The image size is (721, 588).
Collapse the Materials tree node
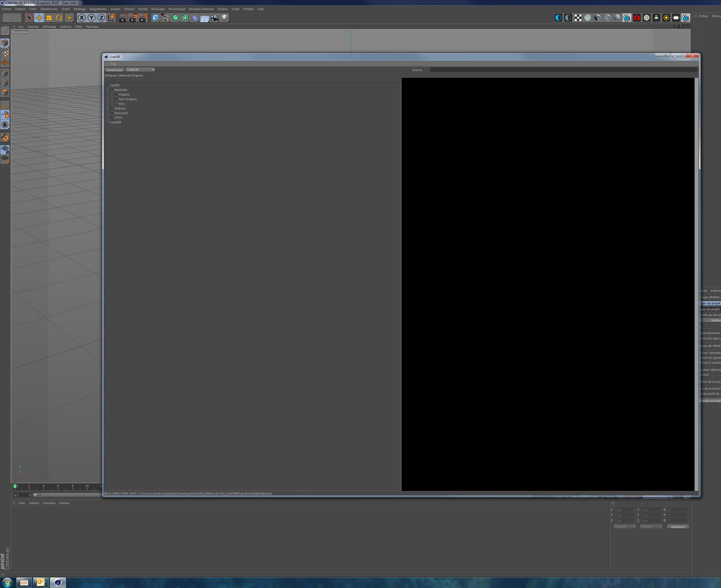tap(112, 90)
